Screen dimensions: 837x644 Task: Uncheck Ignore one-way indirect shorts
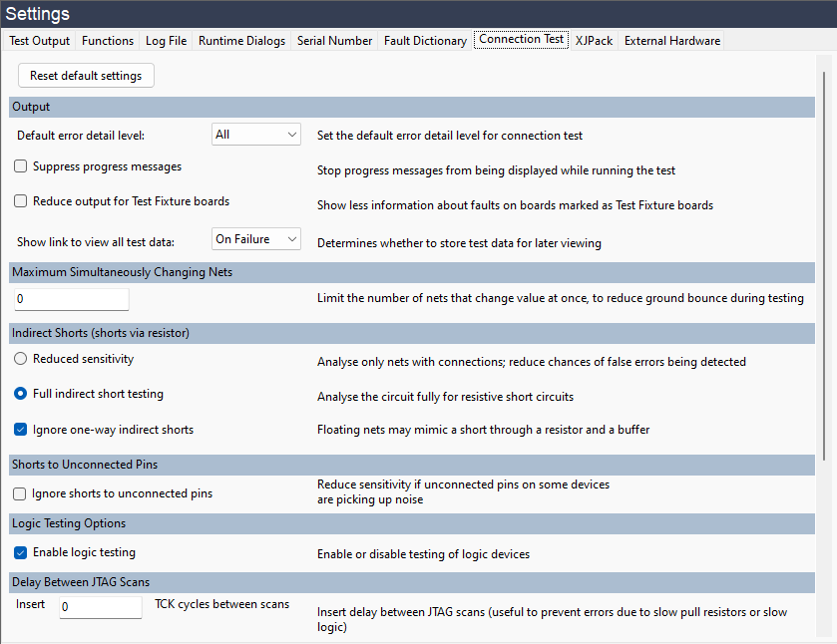(21, 430)
